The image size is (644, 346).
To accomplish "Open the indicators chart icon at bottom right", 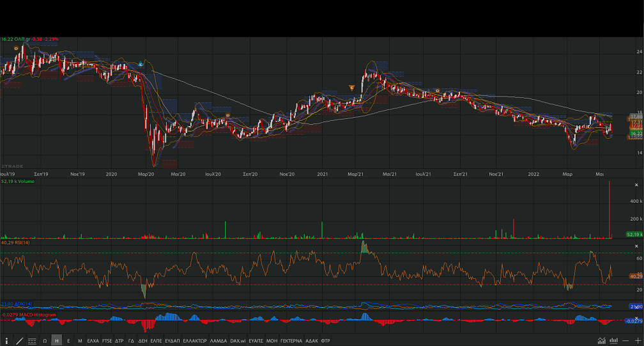I will [x=602, y=341].
